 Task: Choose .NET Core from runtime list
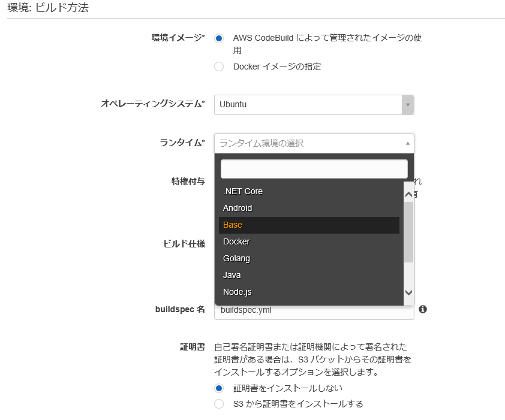tap(309, 191)
